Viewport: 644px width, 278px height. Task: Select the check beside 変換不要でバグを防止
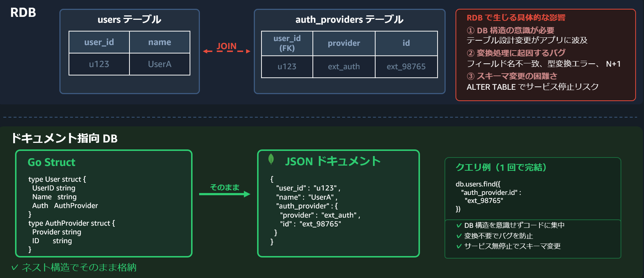459,236
